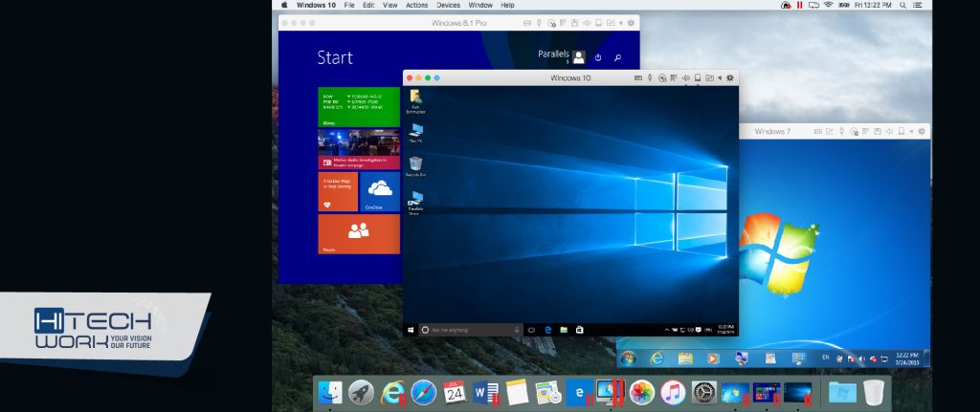Open Internet Explorer in Windows 7 taskbar
980x412 pixels.
click(657, 358)
